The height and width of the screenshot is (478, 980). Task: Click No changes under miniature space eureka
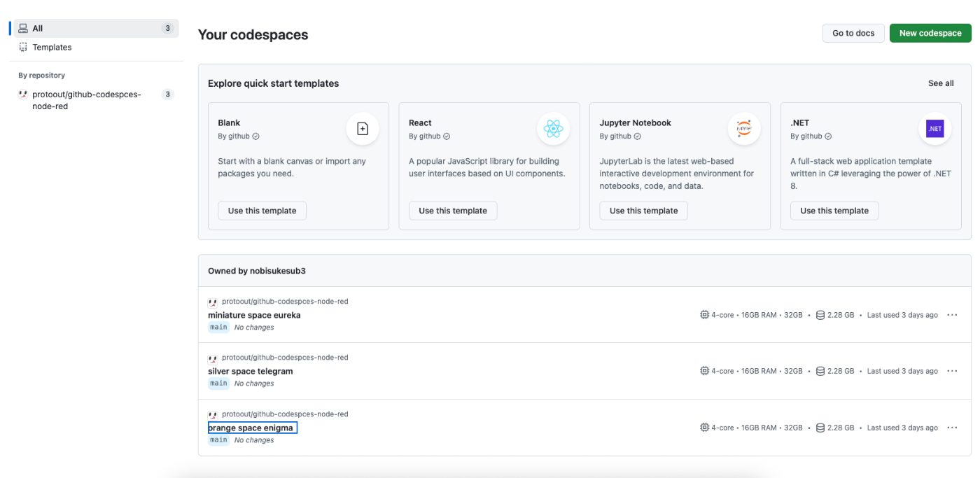pyautogui.click(x=254, y=328)
